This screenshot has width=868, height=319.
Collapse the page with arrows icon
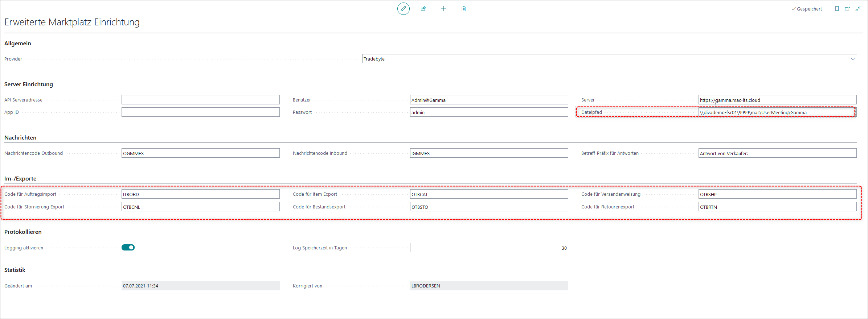click(x=858, y=9)
